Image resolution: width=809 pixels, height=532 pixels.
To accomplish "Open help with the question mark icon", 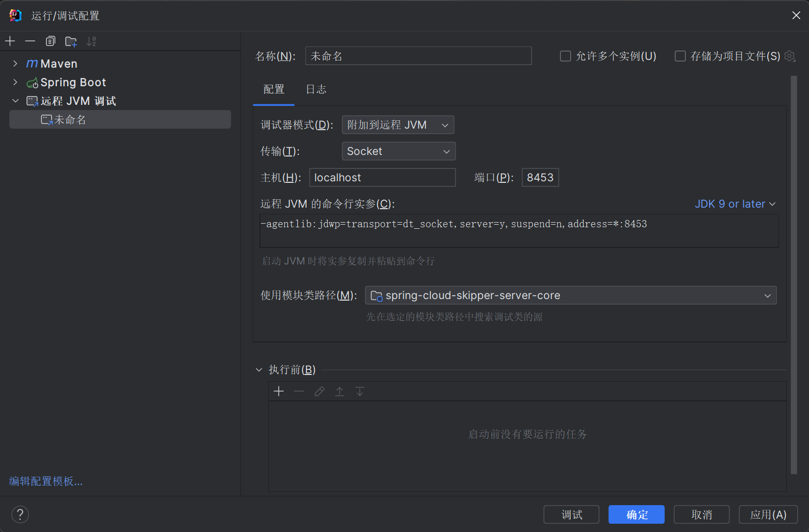I will click(x=20, y=514).
